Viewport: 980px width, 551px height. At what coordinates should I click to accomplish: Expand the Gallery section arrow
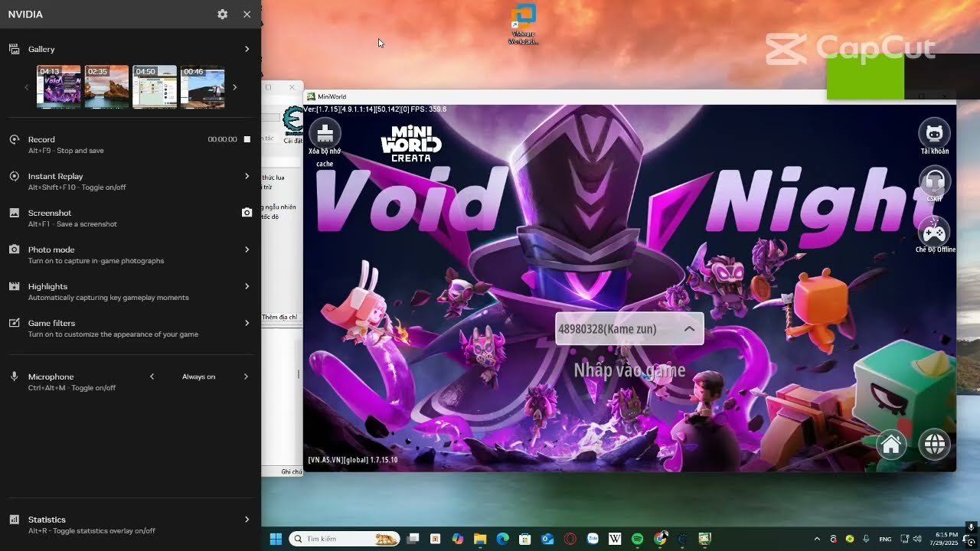click(x=247, y=49)
